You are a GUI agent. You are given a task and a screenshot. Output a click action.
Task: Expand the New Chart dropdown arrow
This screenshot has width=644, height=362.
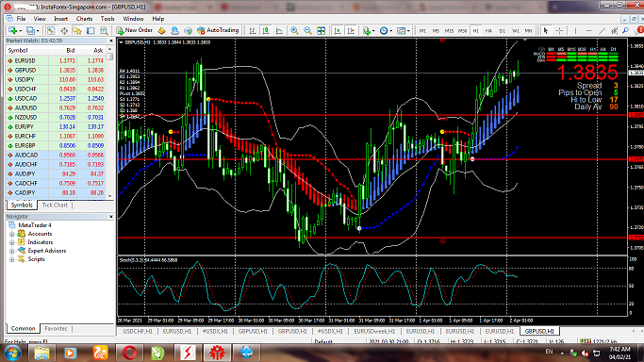[20, 31]
